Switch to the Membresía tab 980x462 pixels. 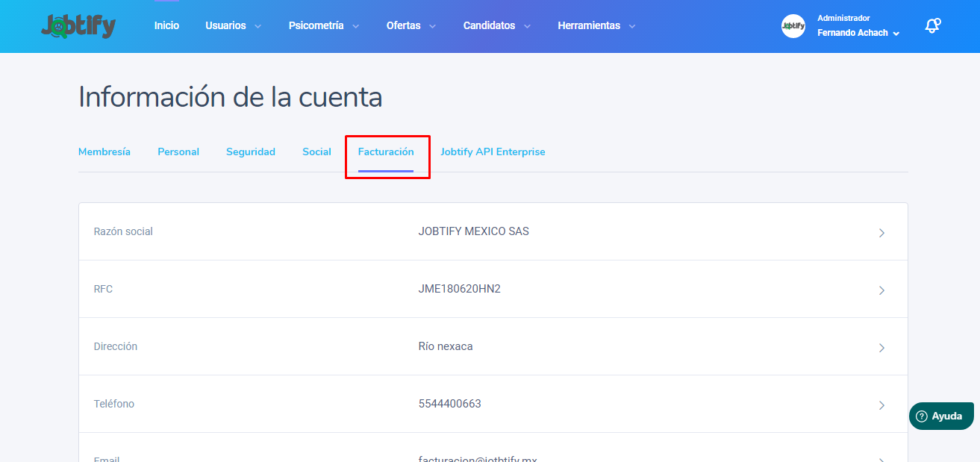click(x=104, y=152)
